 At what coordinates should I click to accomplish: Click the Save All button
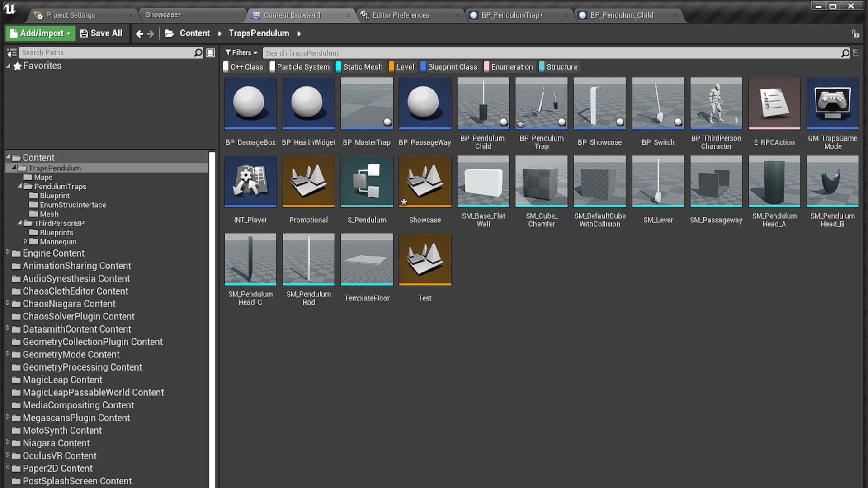click(101, 33)
